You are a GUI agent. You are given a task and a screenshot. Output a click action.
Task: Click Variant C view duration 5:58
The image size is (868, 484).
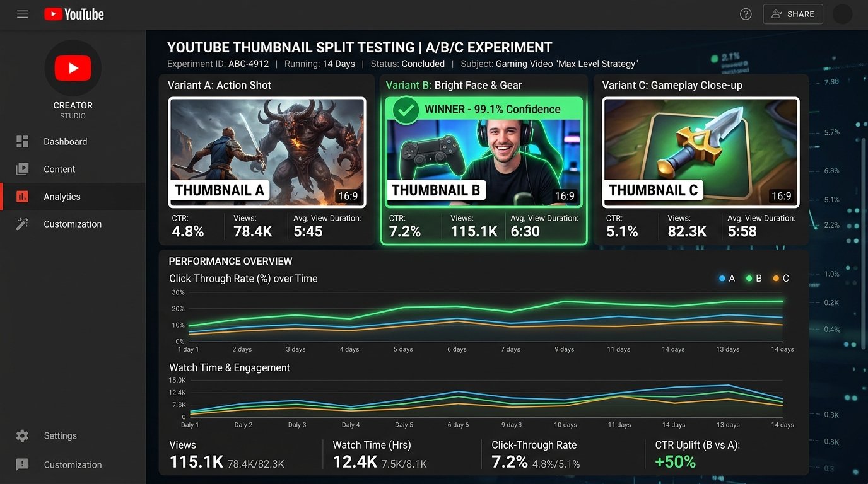tap(742, 231)
